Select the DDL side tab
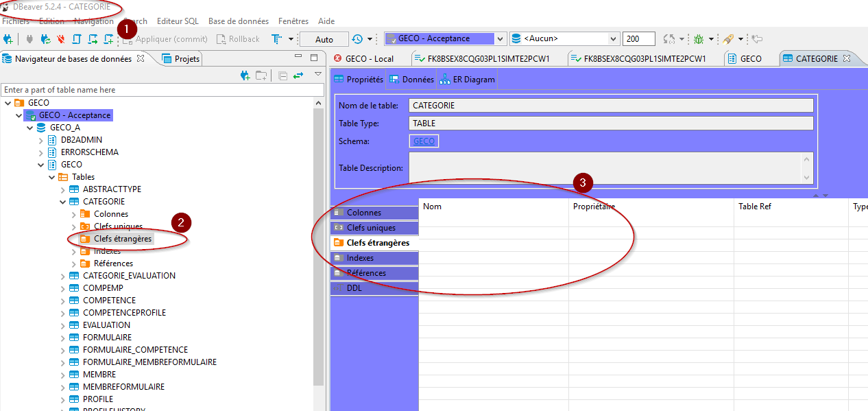868x411 pixels. [x=374, y=288]
